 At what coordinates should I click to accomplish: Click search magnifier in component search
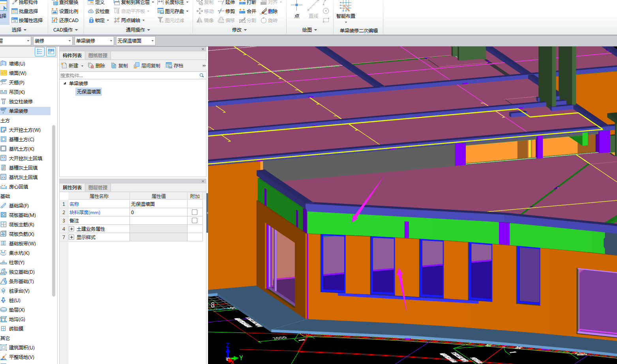point(202,75)
